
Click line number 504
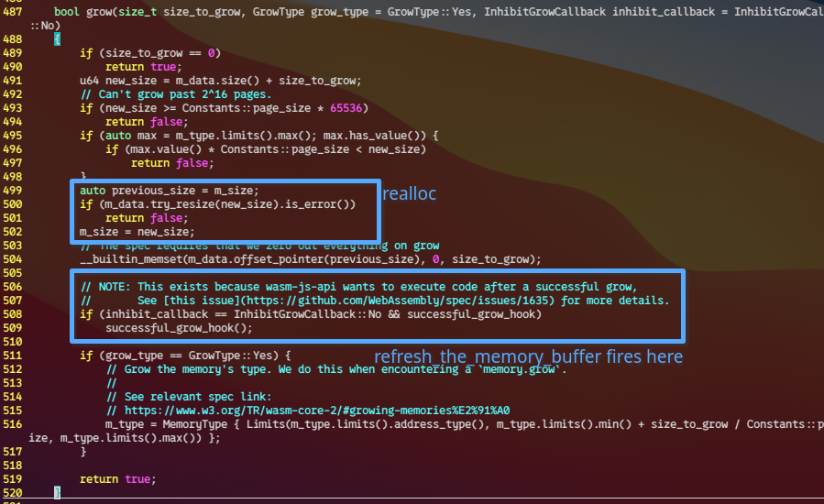pyautogui.click(x=12, y=259)
